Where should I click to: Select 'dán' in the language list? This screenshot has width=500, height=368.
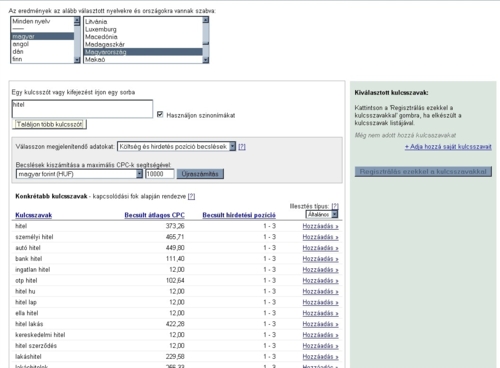click(x=42, y=52)
